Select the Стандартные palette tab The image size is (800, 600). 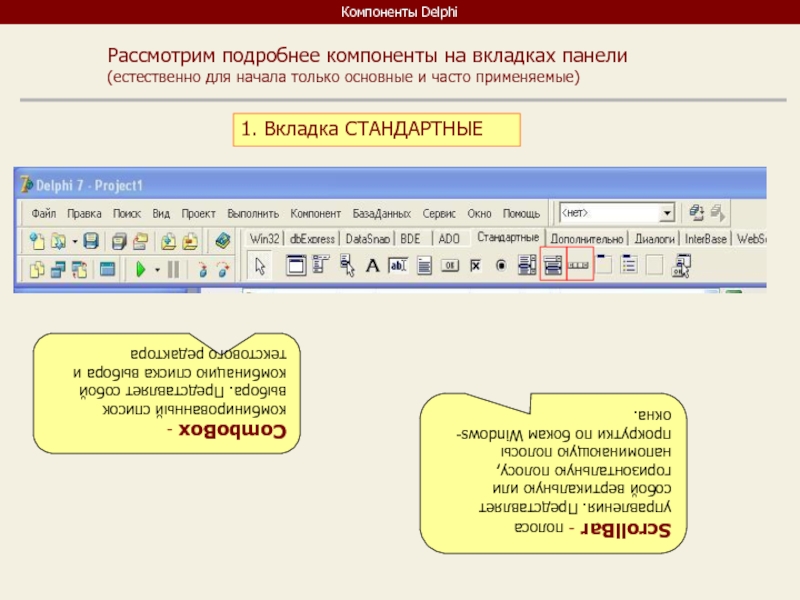tap(508, 237)
